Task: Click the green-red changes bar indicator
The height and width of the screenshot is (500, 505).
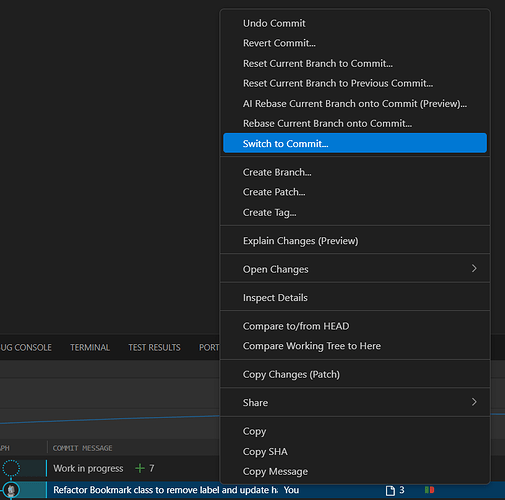Action: coord(429,490)
